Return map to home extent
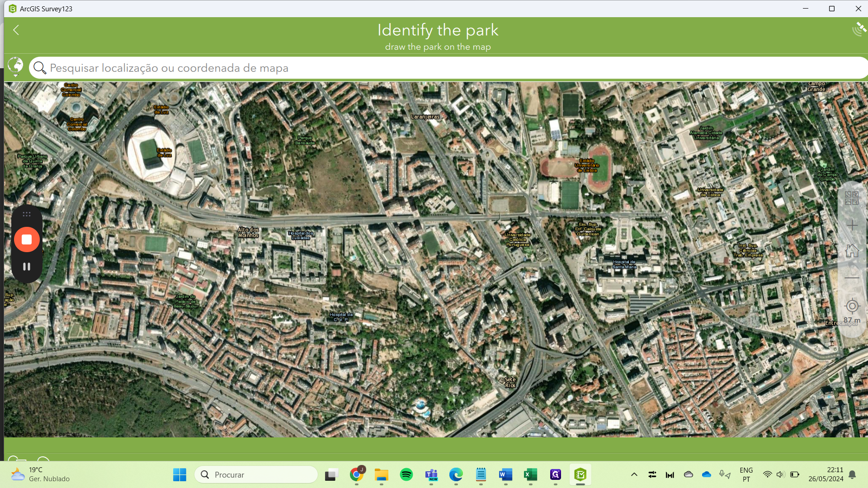Viewport: 868px width, 488px height. [x=852, y=251]
